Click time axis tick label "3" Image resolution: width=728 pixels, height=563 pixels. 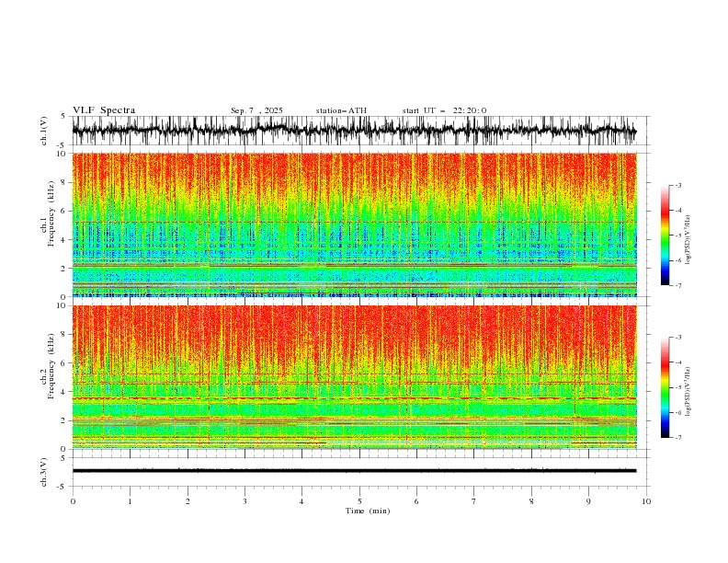click(245, 501)
